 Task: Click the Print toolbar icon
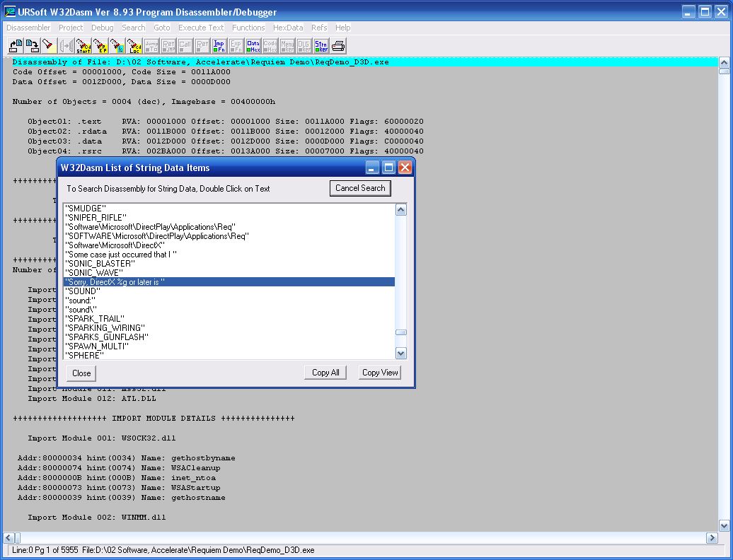point(339,46)
